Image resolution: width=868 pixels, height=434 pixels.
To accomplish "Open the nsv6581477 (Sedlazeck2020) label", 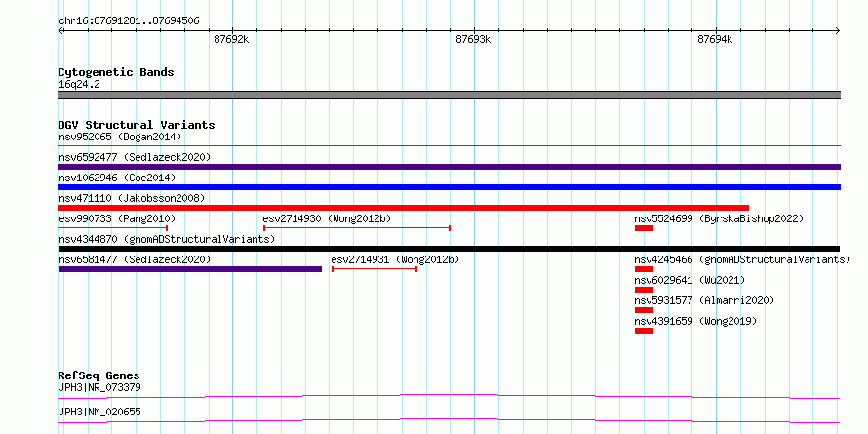I will point(135,259).
